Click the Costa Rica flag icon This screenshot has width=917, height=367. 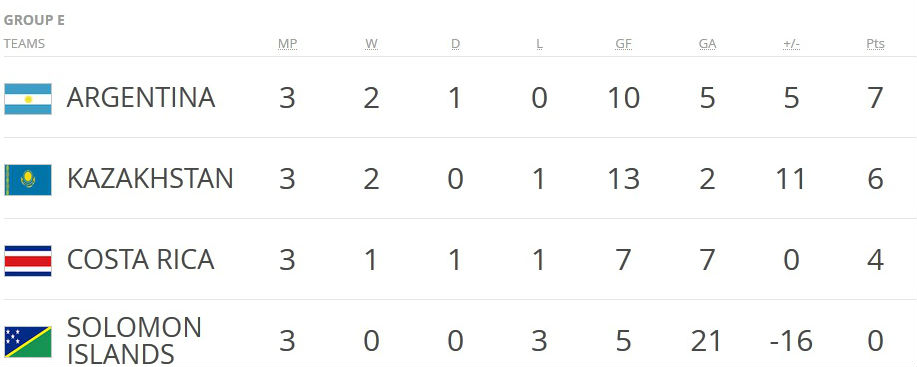point(28,261)
